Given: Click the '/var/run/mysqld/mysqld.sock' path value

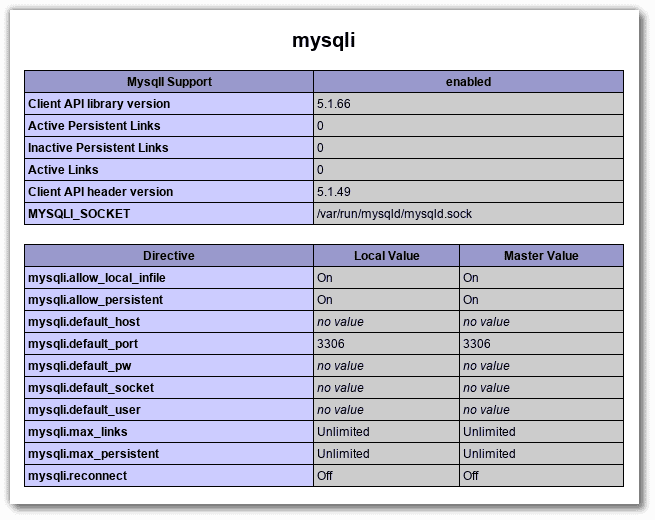Looking at the screenshot, I should pyautogui.click(x=394, y=214).
